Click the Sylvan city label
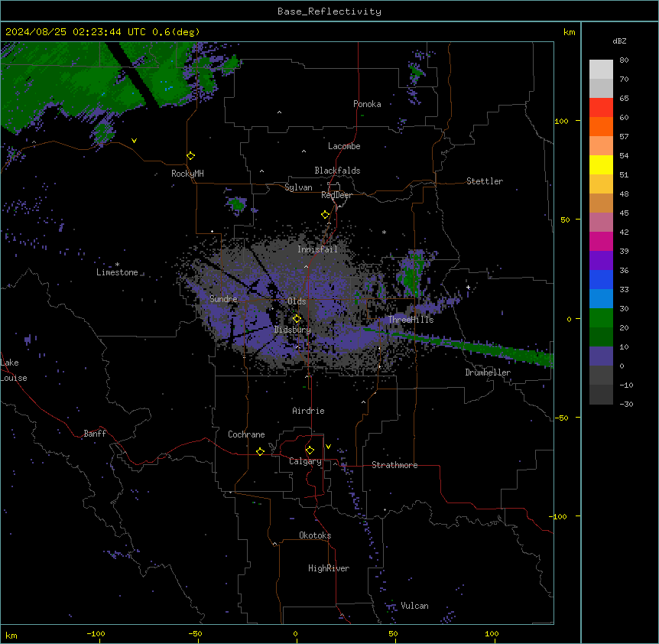 [298, 187]
